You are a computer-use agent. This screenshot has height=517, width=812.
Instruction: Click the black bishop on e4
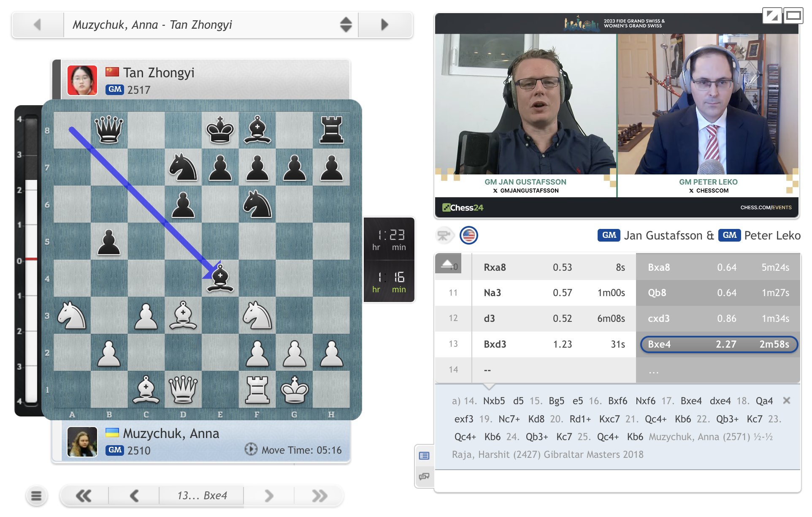tap(220, 278)
